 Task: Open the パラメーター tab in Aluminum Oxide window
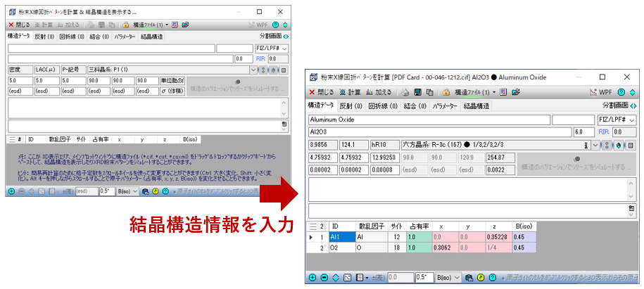pos(446,106)
